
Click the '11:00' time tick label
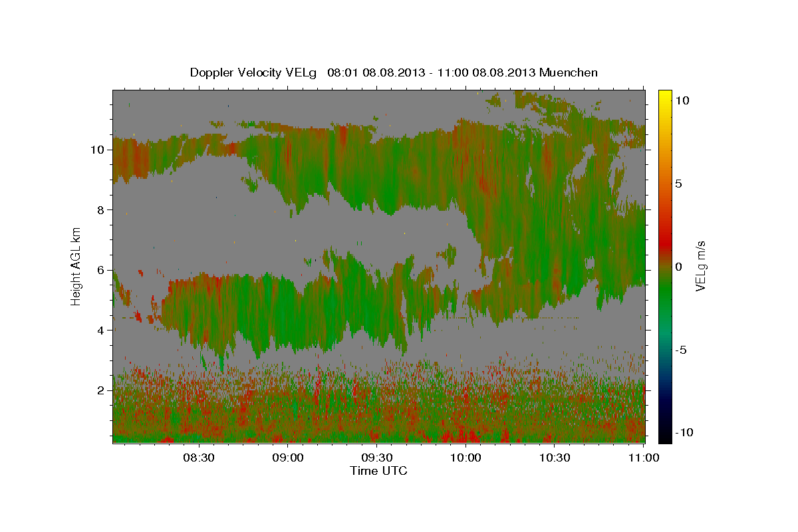click(644, 458)
